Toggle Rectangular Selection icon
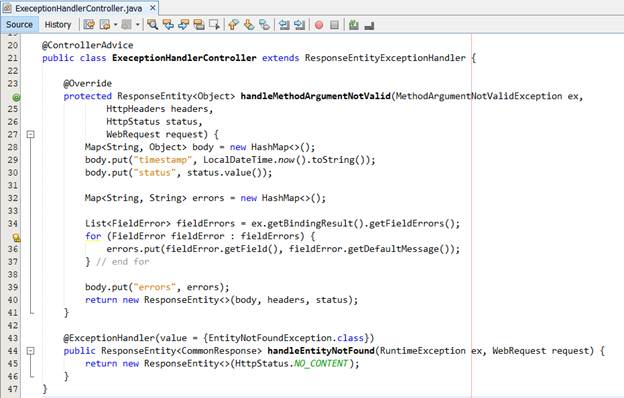 point(214,25)
